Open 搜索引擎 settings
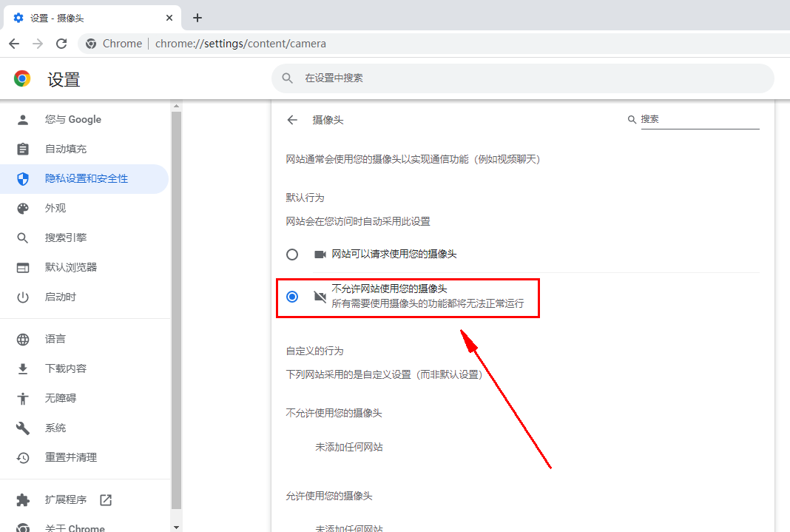Viewport: 790px width, 532px height. click(x=84, y=238)
